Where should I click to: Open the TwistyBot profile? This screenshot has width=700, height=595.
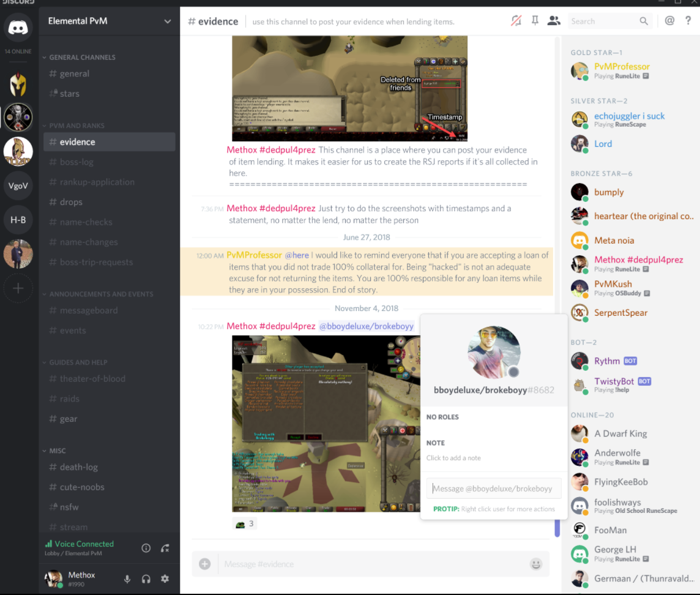631,385
